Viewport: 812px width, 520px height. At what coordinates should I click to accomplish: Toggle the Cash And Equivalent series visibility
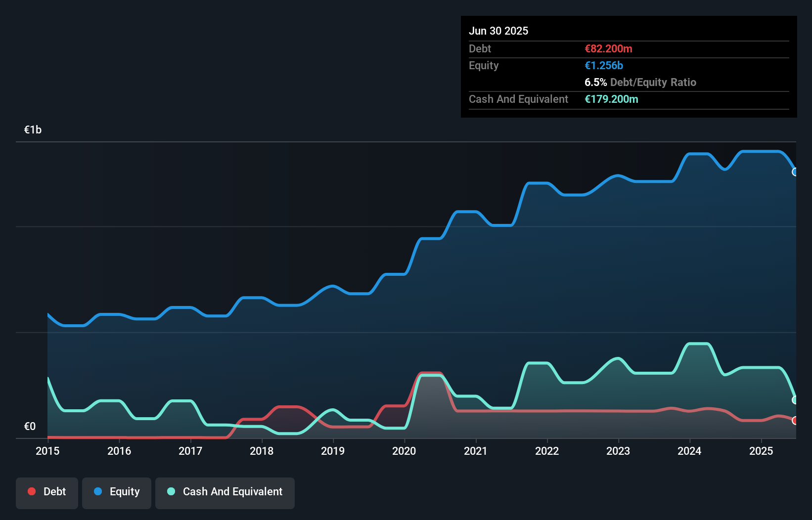coord(225,492)
